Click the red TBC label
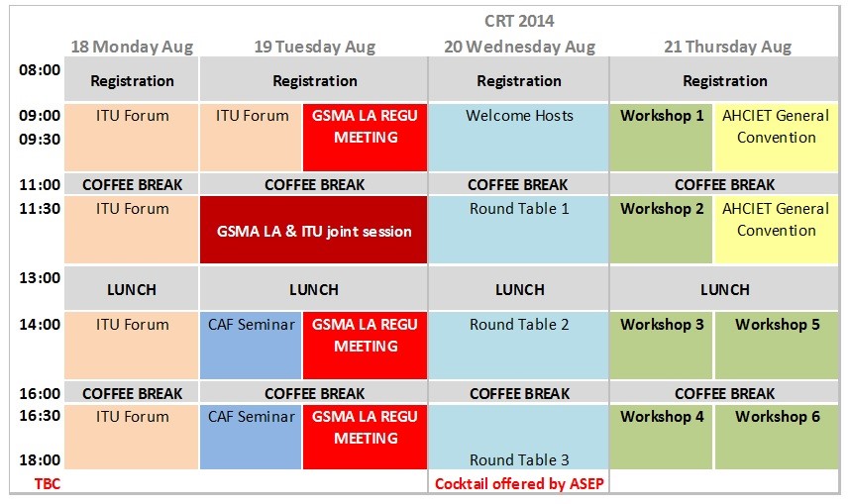849x504 pixels. 34,483
